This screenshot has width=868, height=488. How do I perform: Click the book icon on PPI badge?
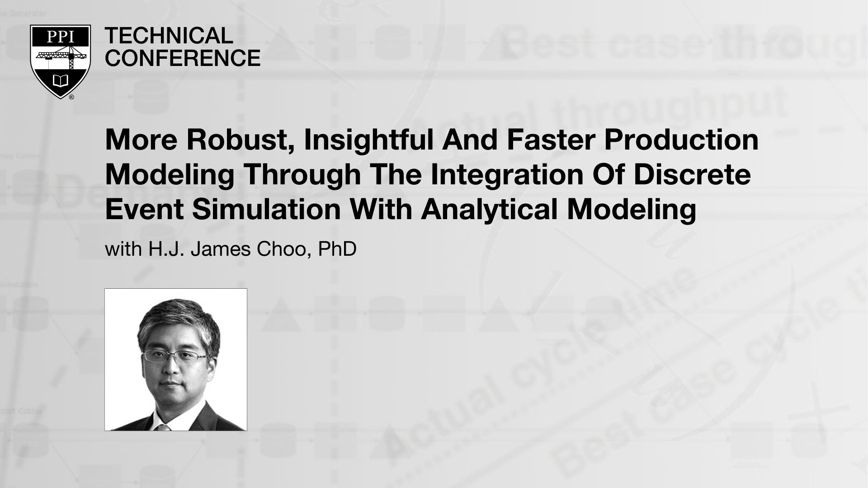60,76
